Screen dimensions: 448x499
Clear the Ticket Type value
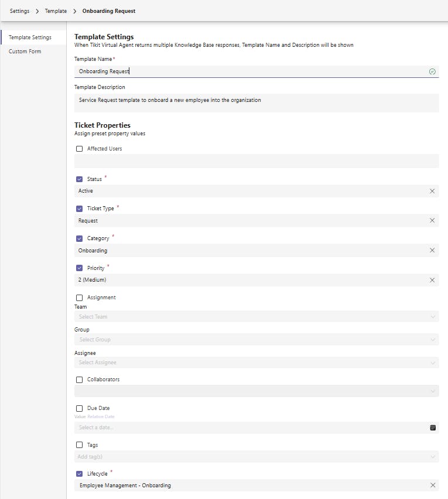click(432, 221)
